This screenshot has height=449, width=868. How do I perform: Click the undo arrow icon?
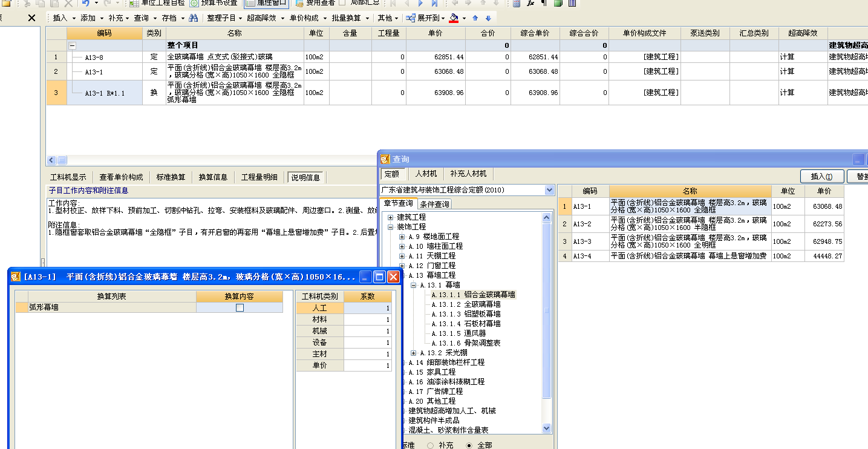[85, 3]
